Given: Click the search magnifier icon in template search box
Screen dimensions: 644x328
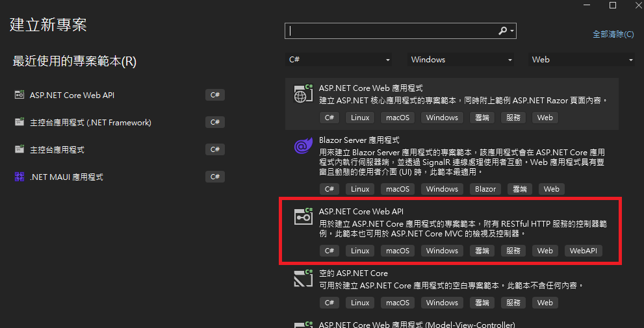Looking at the screenshot, I should (x=502, y=31).
